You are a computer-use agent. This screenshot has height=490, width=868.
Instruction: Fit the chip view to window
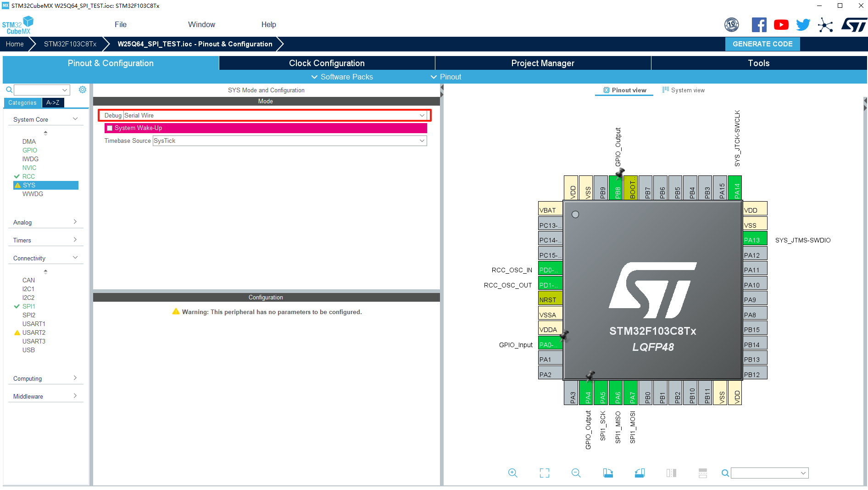click(545, 473)
